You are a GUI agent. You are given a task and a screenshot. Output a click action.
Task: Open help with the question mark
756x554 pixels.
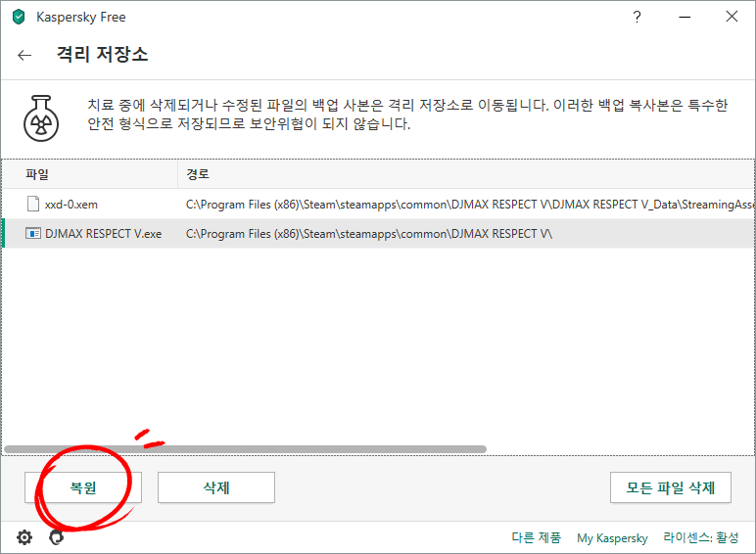(x=637, y=17)
